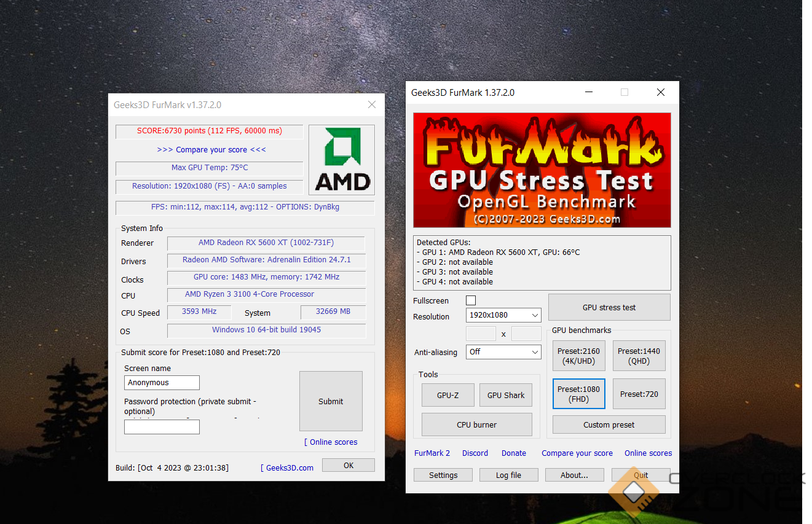Enable the Fullscreen checkbox
Viewport: 812px width, 524px height.
tap(471, 300)
